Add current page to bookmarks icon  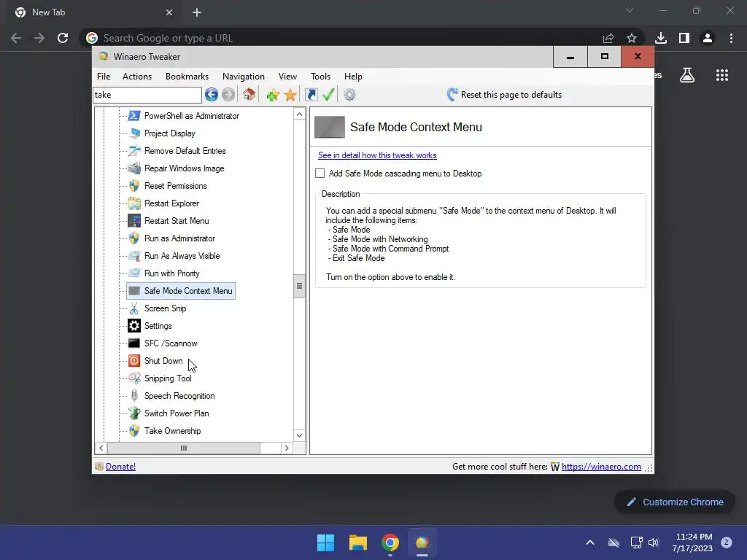click(273, 95)
